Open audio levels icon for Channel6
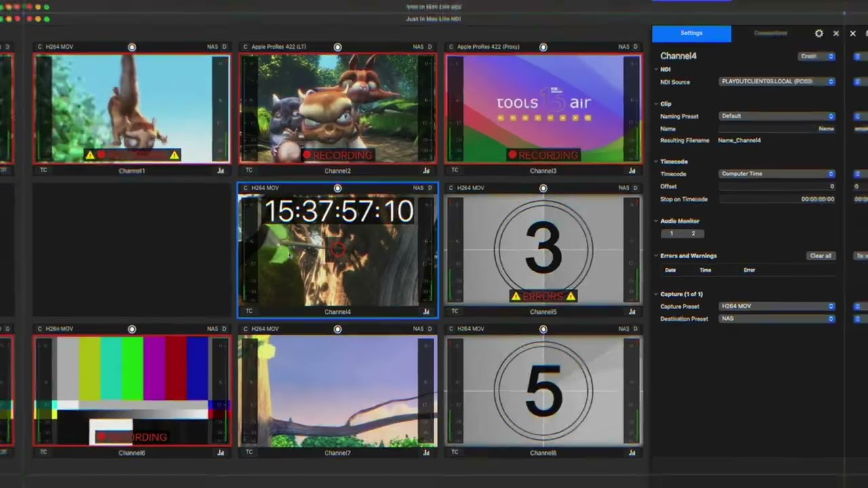Screen dimensions: 868x488 tap(220, 453)
